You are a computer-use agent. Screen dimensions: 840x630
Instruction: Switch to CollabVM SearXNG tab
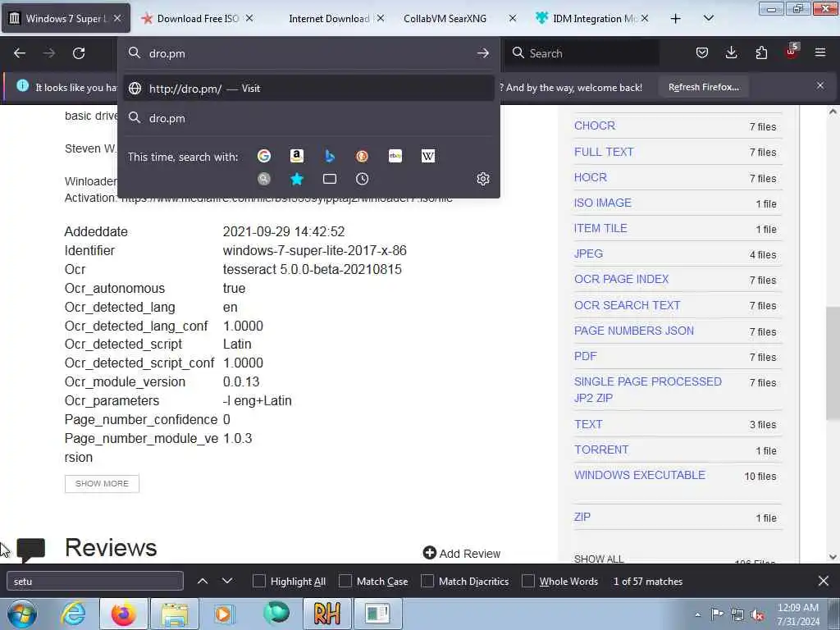tap(445, 18)
